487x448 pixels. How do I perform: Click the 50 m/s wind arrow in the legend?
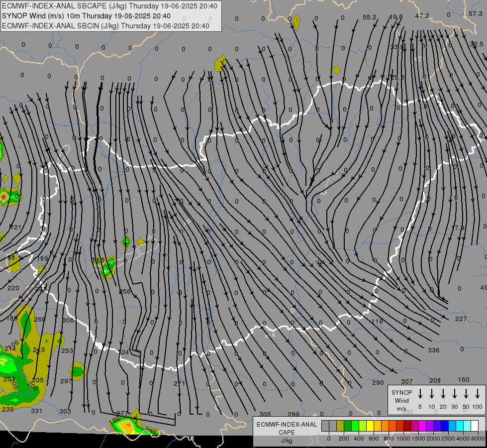466,393
